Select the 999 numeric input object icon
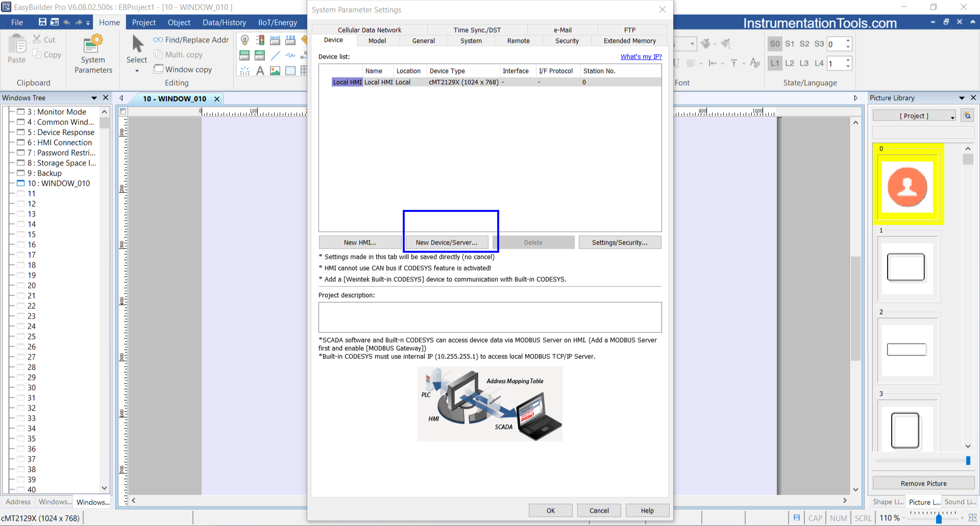Viewport: 980px width, 526px height. click(244, 55)
